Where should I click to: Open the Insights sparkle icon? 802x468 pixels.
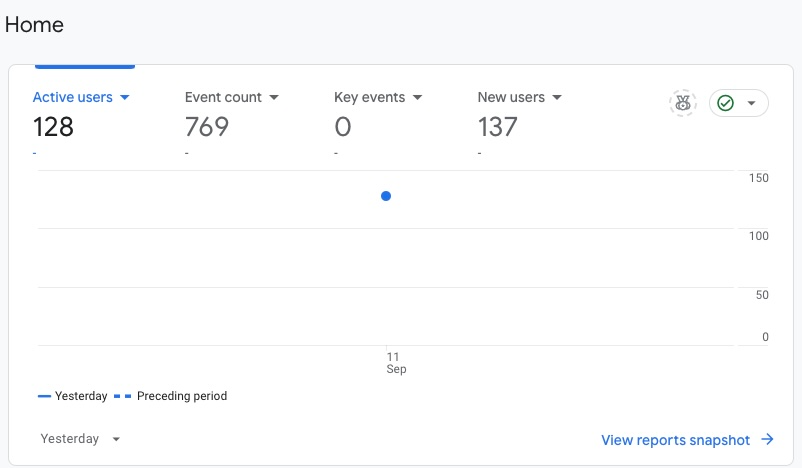(683, 103)
